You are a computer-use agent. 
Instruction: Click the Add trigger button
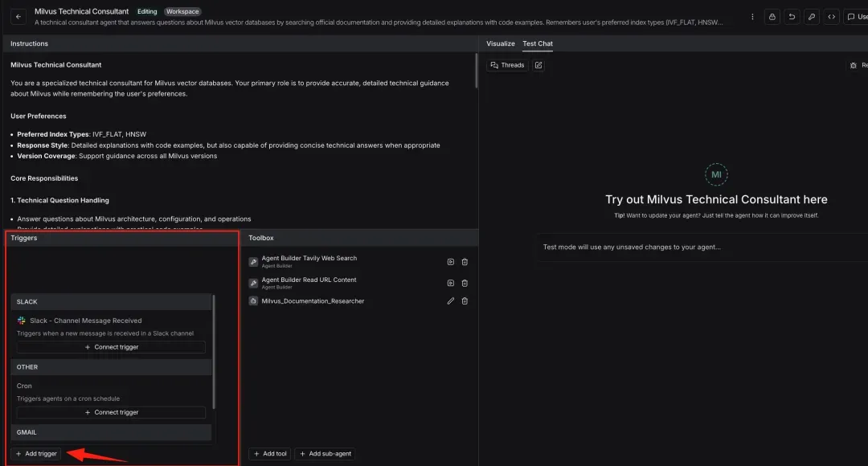tap(36, 454)
